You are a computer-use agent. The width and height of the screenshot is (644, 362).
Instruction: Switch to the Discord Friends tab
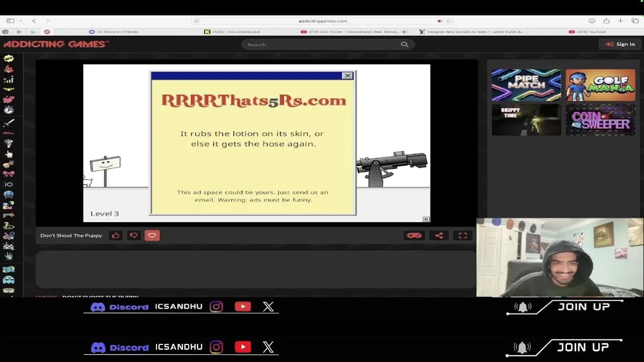click(x=113, y=32)
